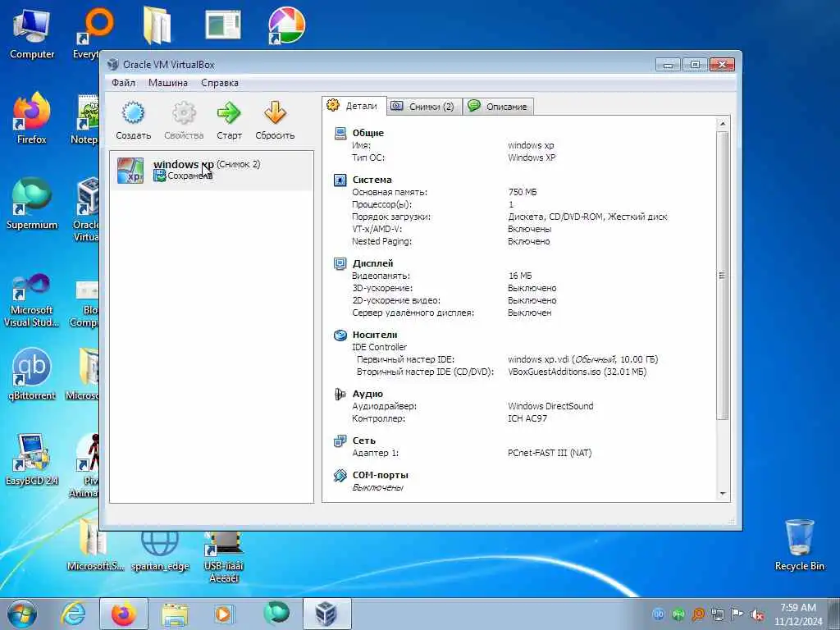The width and height of the screenshot is (840, 630).
Task: Open the spartan_edge desktop icon
Action: coord(160,550)
